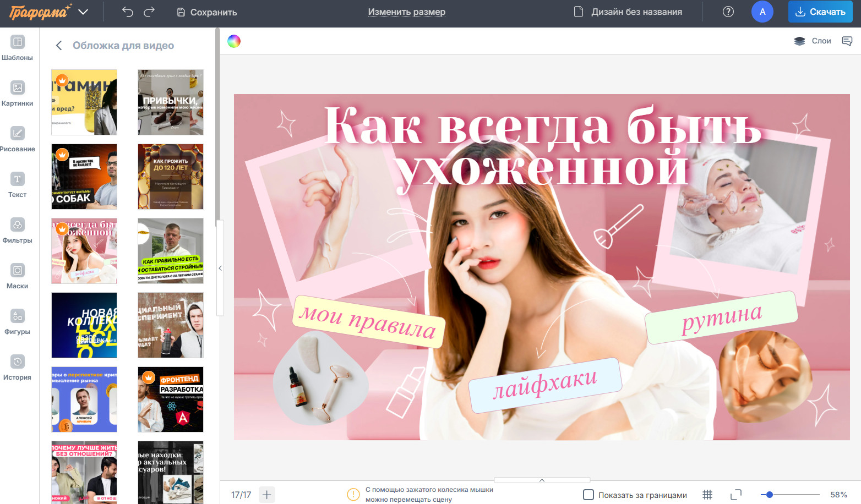Screen dimensions: 861x504
Task: Expand the dropdown next to the Граформа logo
Action: click(x=83, y=12)
